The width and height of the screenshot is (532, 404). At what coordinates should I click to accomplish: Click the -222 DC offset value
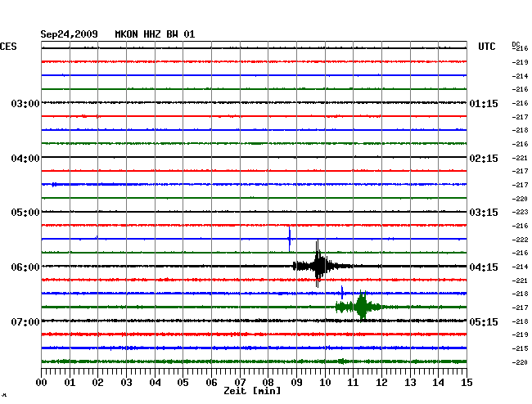click(x=520, y=240)
